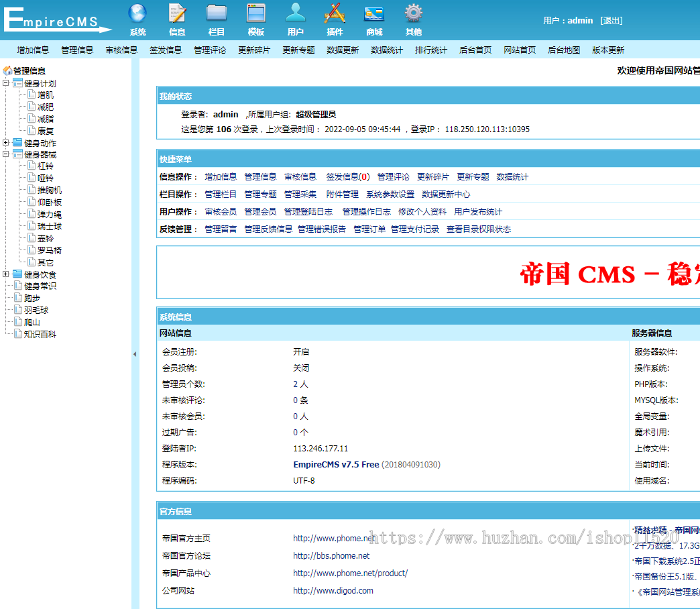Open the 瑞士球 tree item
Image resolution: width=700 pixels, height=609 pixels.
tap(49, 227)
